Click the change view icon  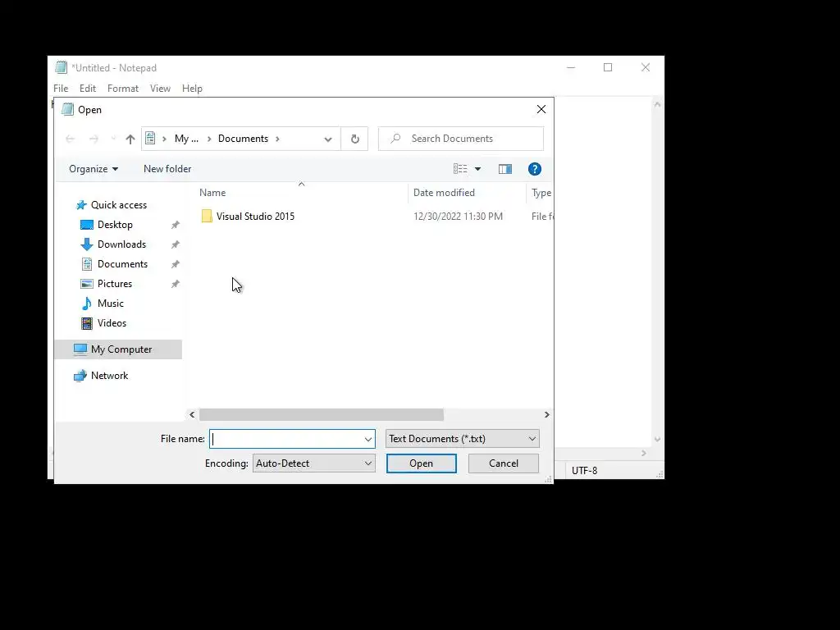[x=460, y=169]
